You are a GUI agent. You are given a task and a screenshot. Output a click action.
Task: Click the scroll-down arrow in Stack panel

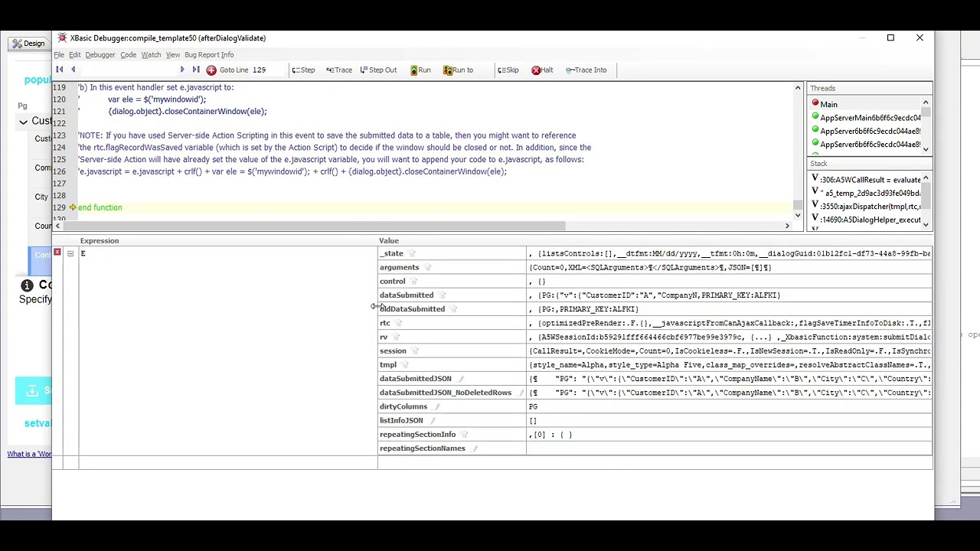926,223
